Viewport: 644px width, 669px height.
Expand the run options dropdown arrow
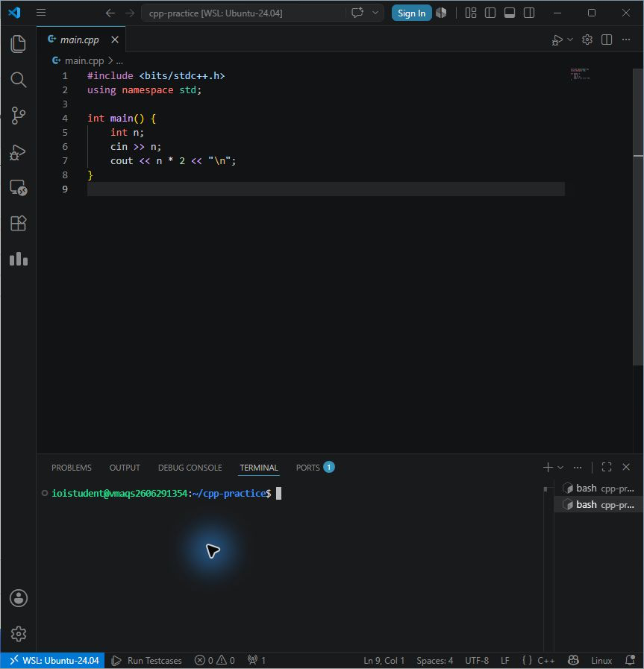click(x=569, y=40)
